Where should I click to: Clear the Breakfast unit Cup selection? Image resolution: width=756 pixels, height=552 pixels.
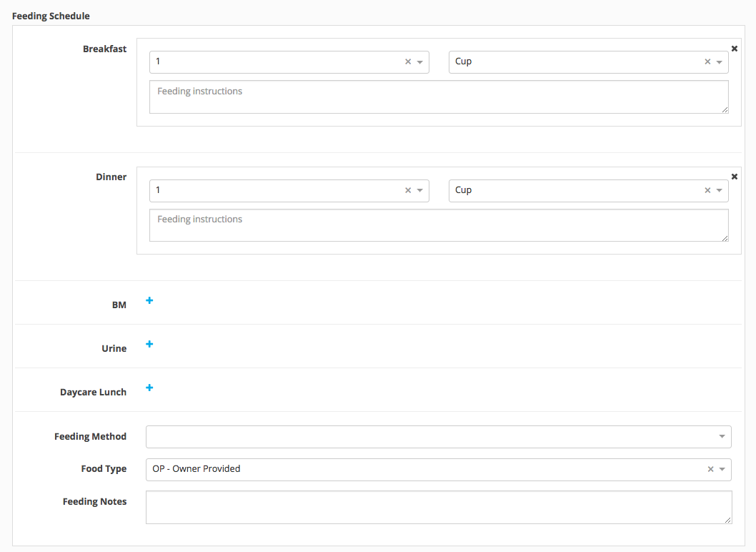point(707,62)
